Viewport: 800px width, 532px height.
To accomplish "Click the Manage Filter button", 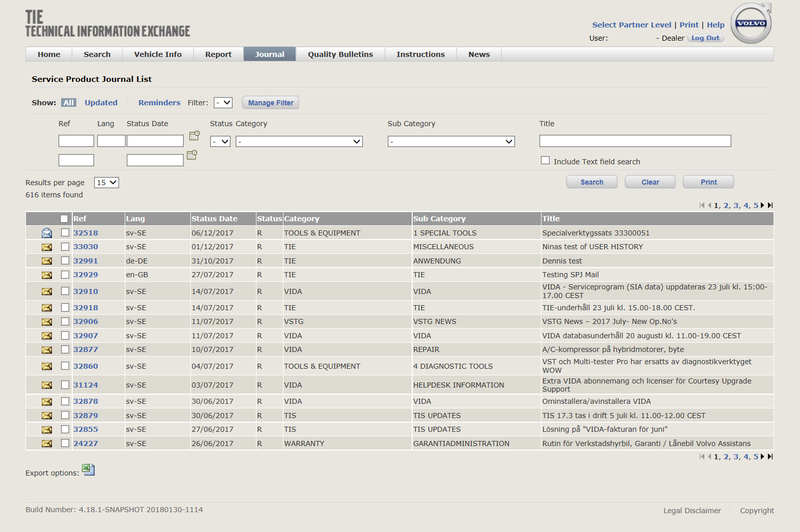I will 271,103.
